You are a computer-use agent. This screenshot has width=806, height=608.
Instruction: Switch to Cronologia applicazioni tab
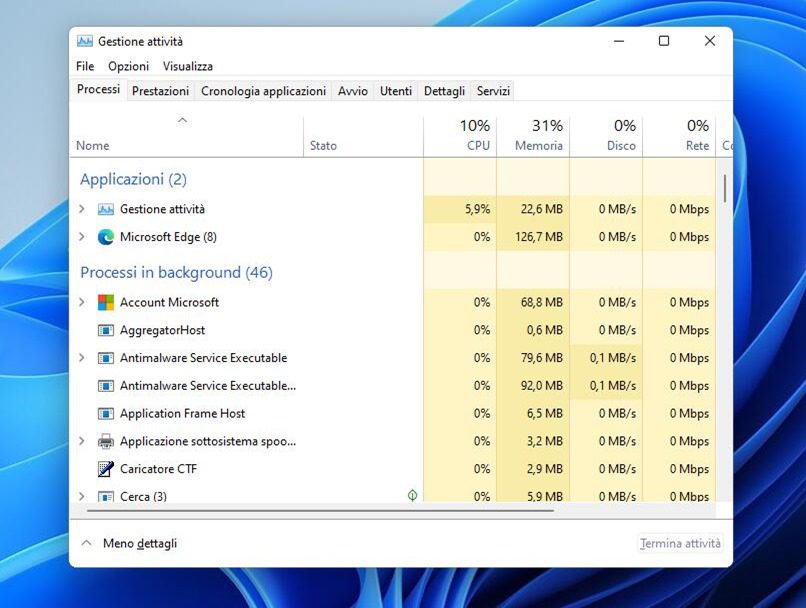click(263, 91)
